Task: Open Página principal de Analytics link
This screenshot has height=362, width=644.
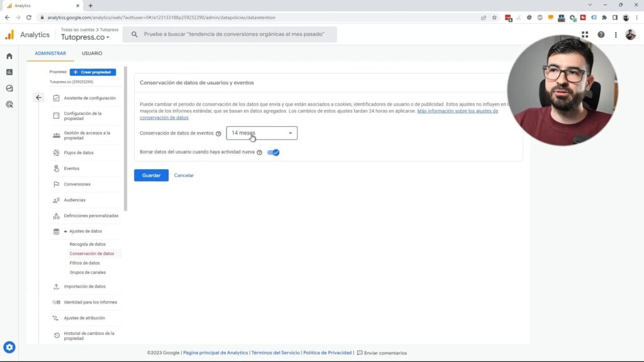Action: (215, 353)
